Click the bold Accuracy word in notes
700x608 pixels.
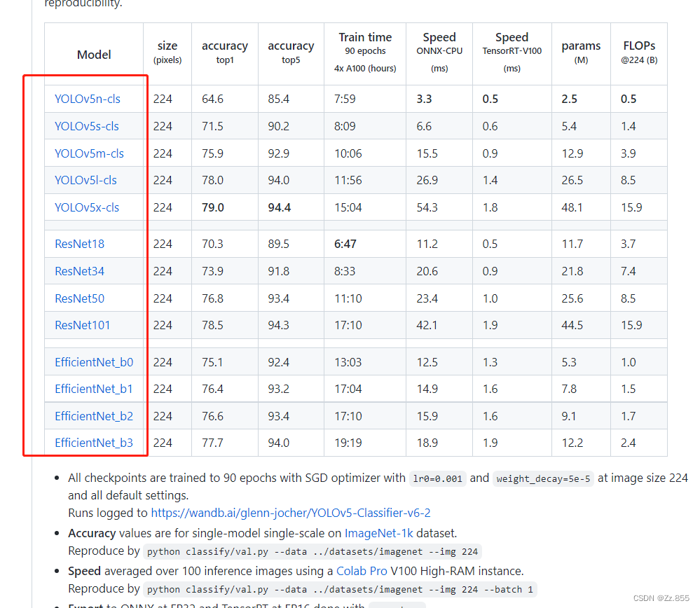coord(92,534)
